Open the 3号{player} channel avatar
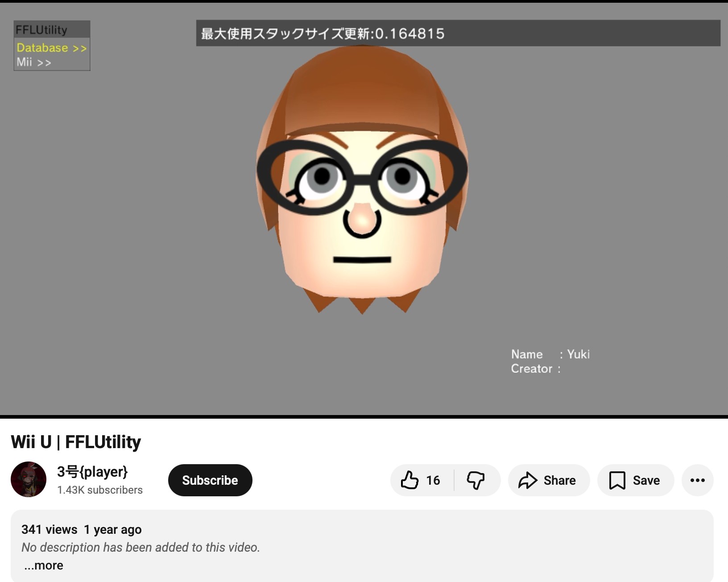 [x=29, y=479]
